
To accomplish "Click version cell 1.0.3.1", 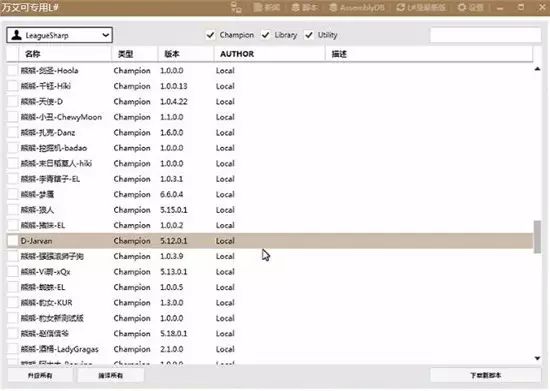I will click(x=172, y=179).
